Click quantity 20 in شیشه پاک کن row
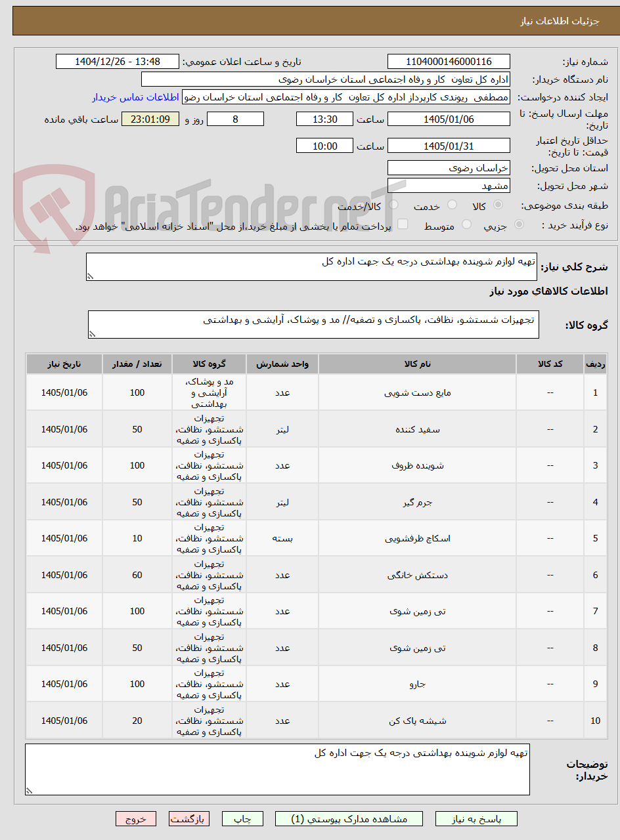620x840 pixels. [x=137, y=721]
